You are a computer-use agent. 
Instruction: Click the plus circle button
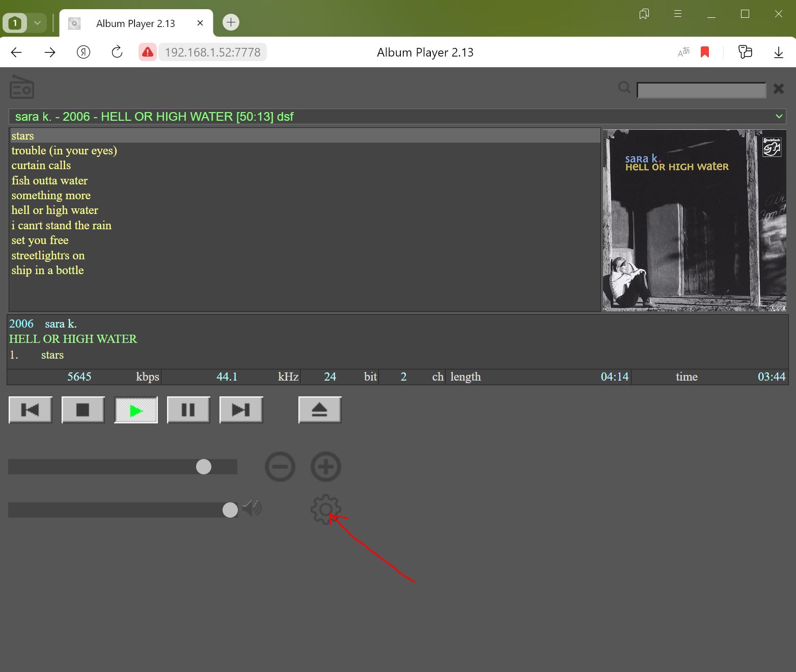coord(325,466)
